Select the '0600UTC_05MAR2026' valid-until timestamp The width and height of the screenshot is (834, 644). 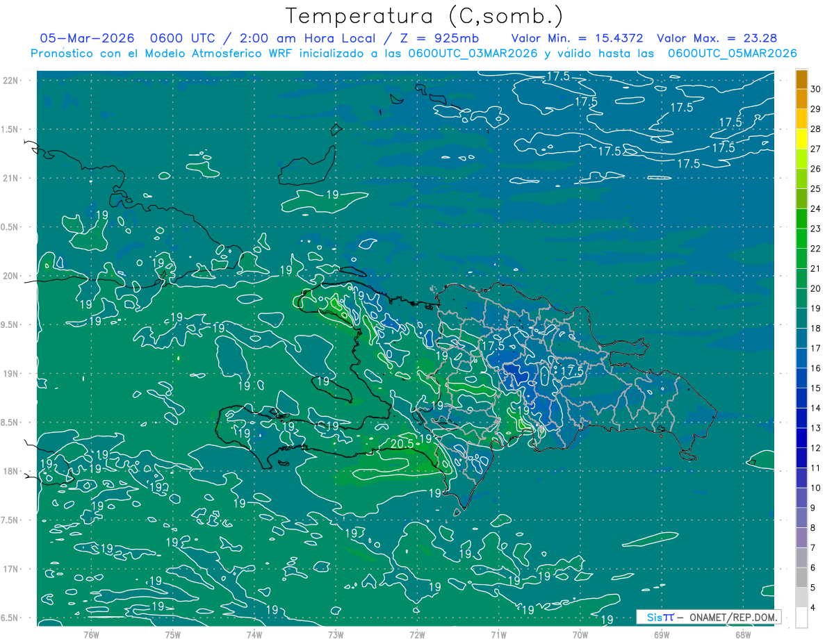[x=732, y=53]
